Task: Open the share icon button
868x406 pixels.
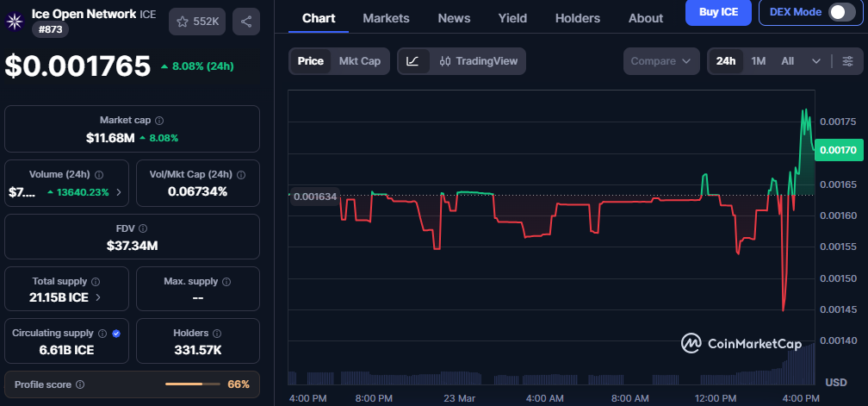Action: click(x=246, y=22)
